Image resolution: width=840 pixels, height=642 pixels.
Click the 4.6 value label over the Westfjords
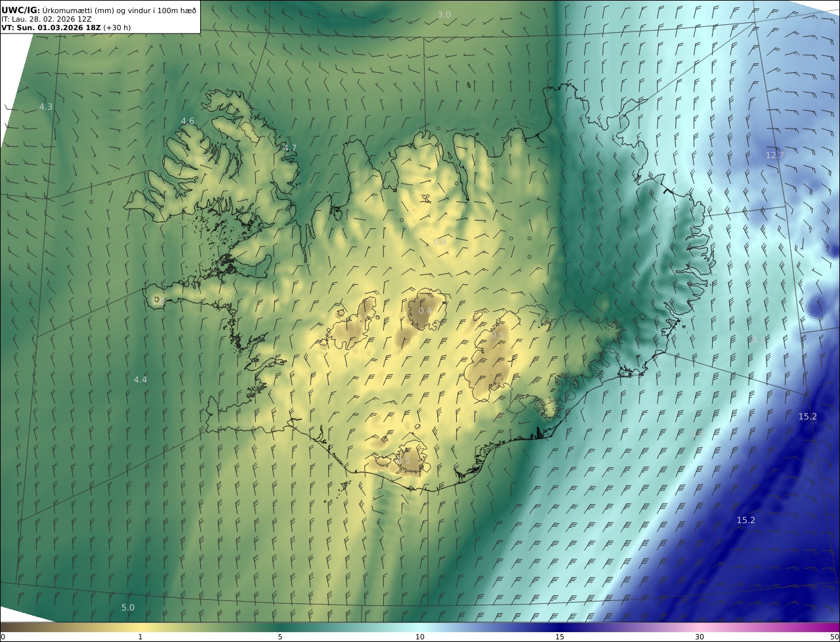[x=188, y=121]
